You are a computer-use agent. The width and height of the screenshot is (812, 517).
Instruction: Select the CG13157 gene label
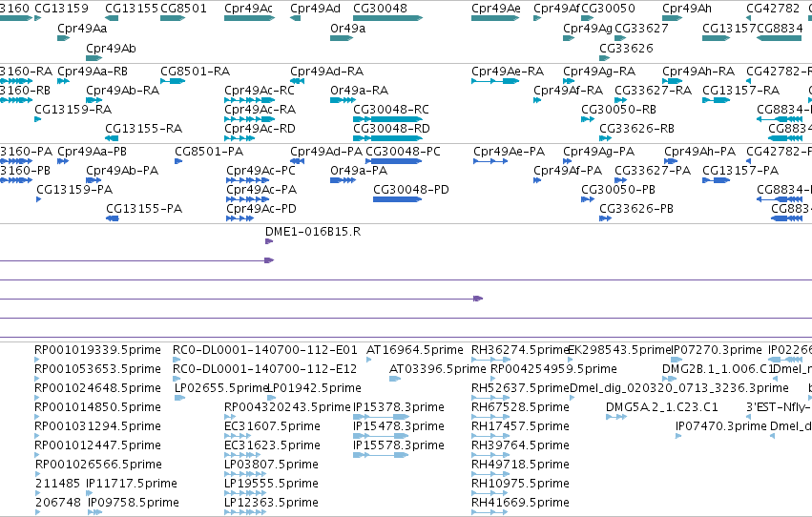(729, 29)
